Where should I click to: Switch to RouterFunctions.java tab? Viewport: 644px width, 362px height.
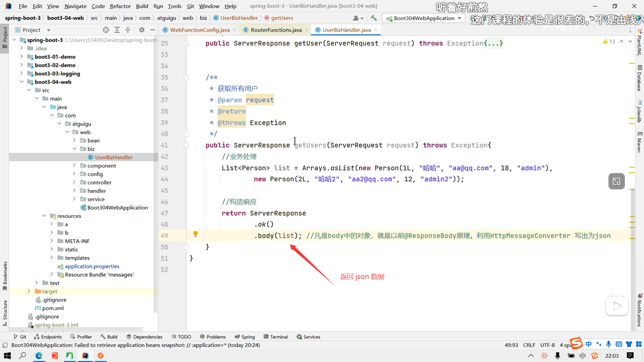pos(276,30)
